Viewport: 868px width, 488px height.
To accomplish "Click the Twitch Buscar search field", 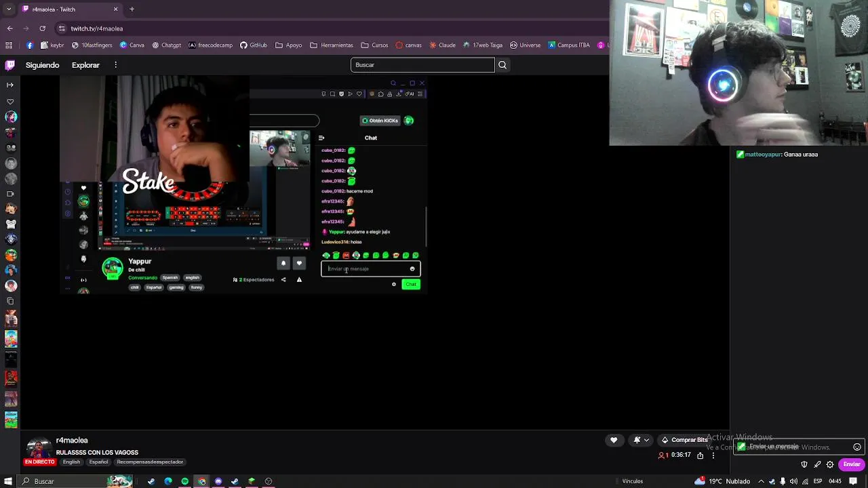I will [422, 65].
